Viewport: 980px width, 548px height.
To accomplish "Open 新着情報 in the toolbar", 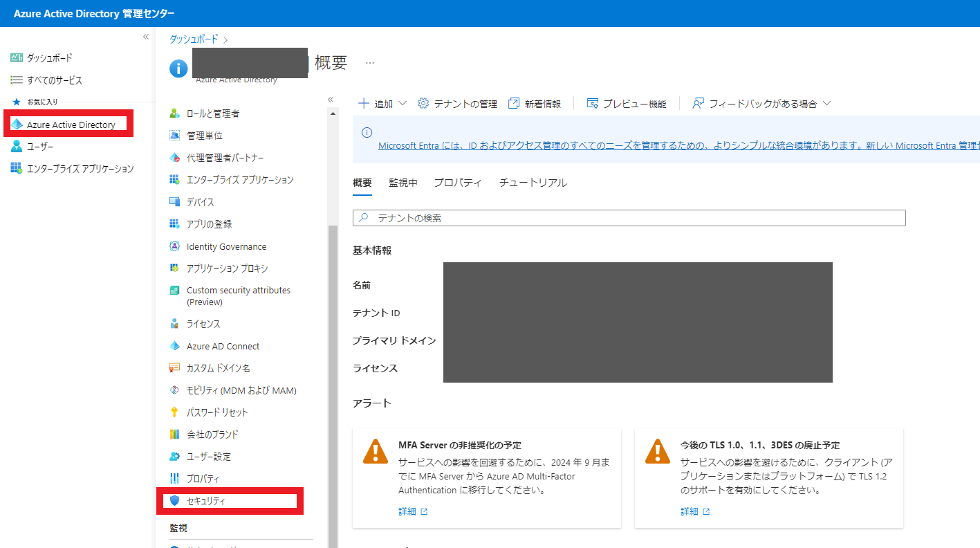I will pyautogui.click(x=535, y=104).
